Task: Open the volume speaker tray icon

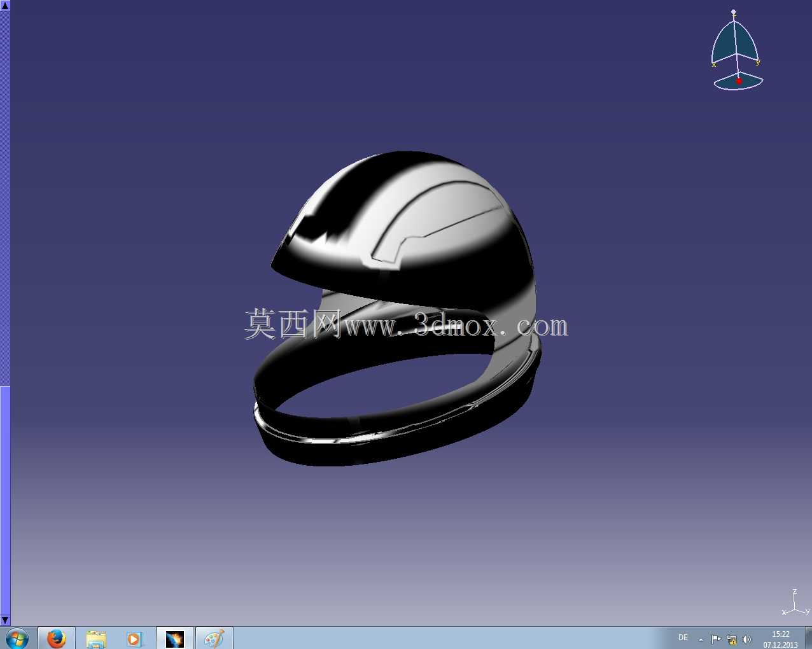Action: click(x=746, y=639)
